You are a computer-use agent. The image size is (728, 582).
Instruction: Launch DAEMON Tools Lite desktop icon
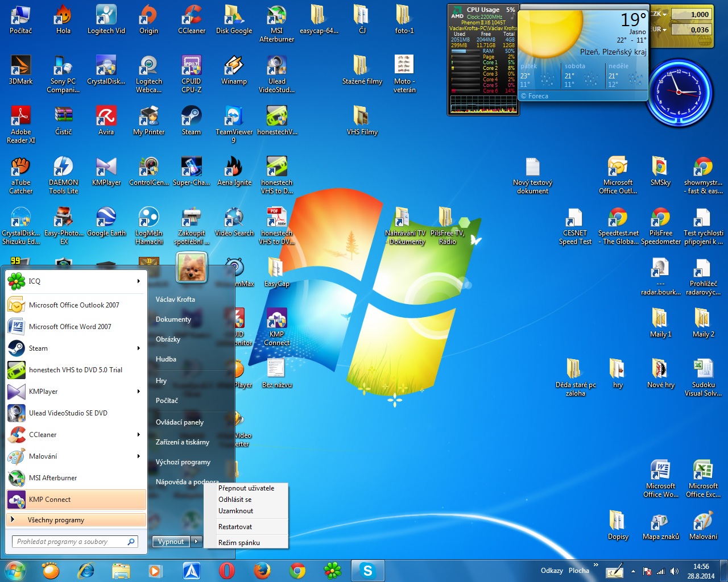coord(63,175)
